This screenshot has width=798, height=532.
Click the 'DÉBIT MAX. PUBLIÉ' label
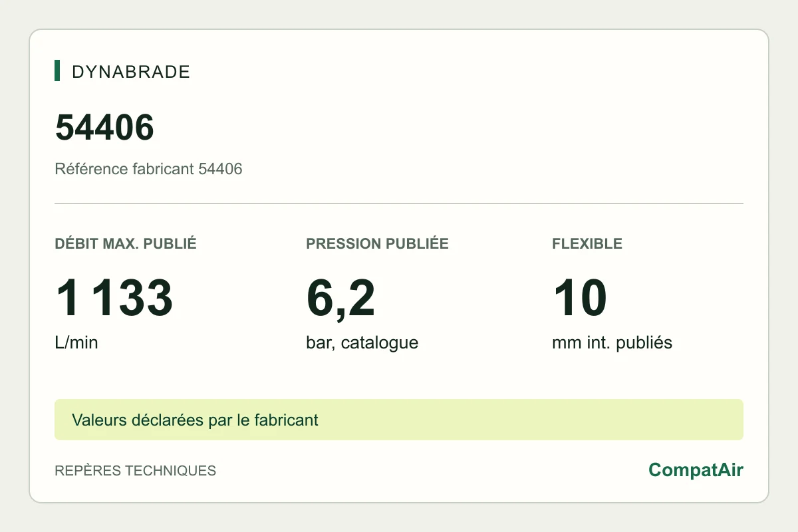pos(126,243)
